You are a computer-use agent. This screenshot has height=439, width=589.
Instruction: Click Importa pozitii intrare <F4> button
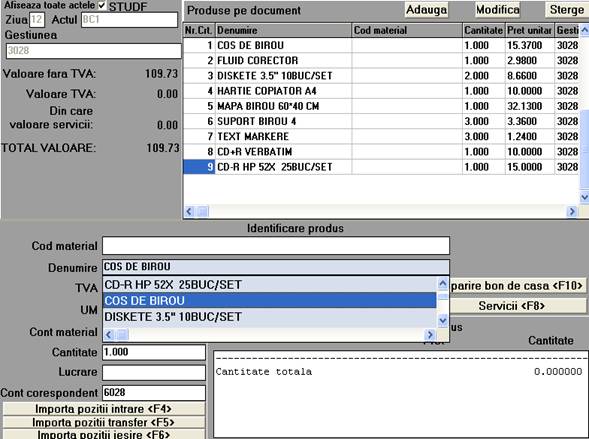click(x=104, y=409)
